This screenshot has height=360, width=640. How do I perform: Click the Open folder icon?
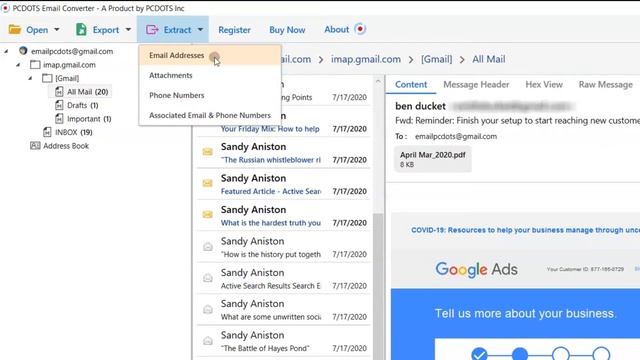pos(15,29)
